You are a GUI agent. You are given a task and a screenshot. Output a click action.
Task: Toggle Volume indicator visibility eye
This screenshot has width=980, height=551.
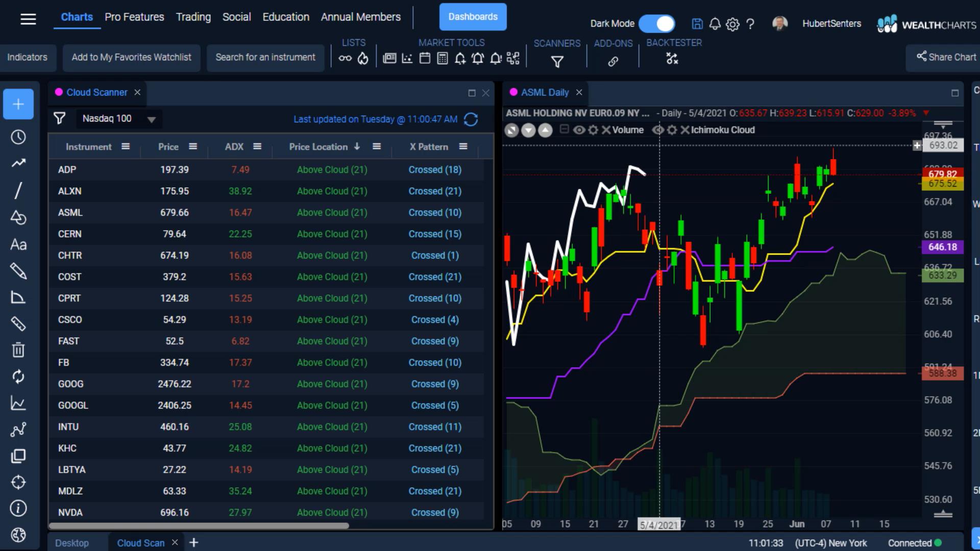[x=579, y=130]
